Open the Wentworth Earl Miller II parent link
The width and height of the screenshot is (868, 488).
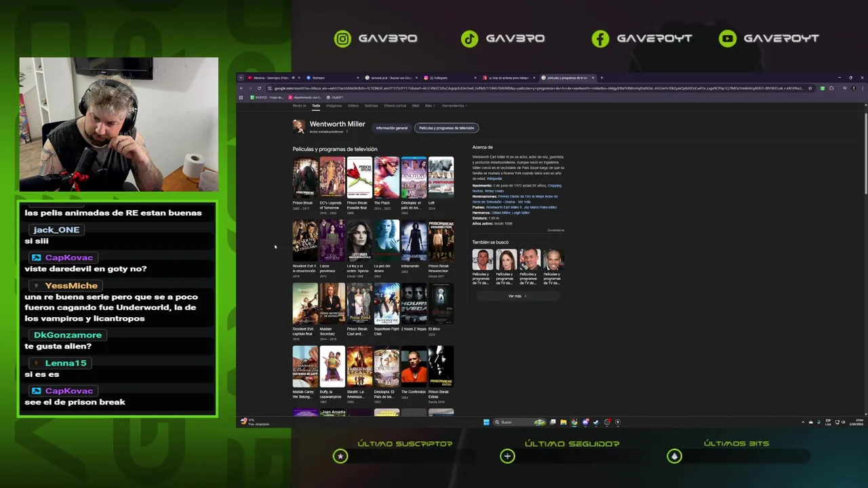[x=502, y=207]
